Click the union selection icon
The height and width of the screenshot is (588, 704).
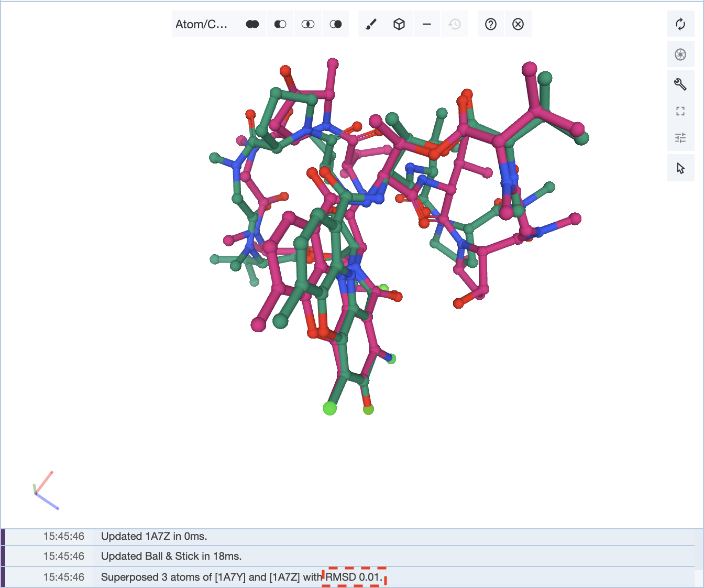pos(252,24)
